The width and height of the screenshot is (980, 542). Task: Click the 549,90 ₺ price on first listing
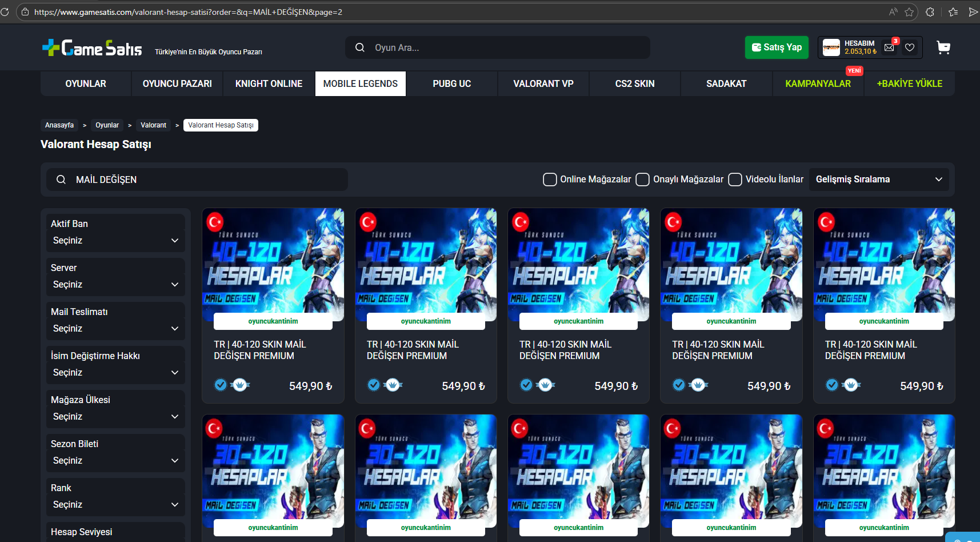(310, 386)
